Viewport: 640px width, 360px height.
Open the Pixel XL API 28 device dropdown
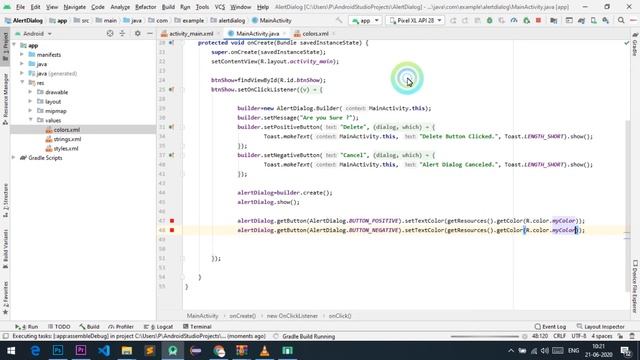pyautogui.click(x=415, y=20)
